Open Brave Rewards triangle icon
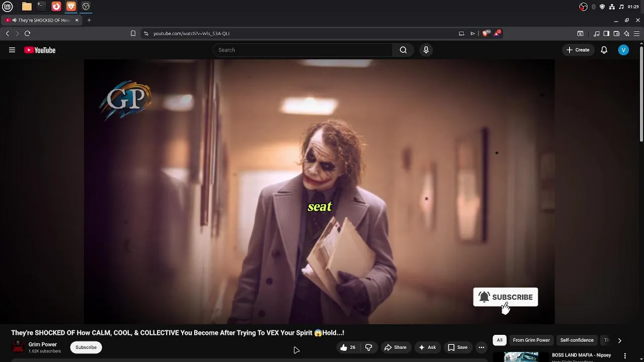Image resolution: width=644 pixels, height=362 pixels. pos(498,33)
